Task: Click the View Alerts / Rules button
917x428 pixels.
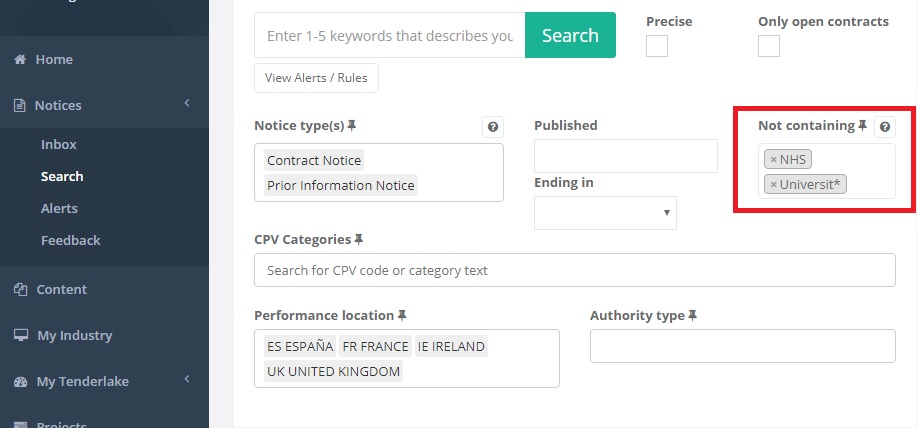Action: [316, 77]
